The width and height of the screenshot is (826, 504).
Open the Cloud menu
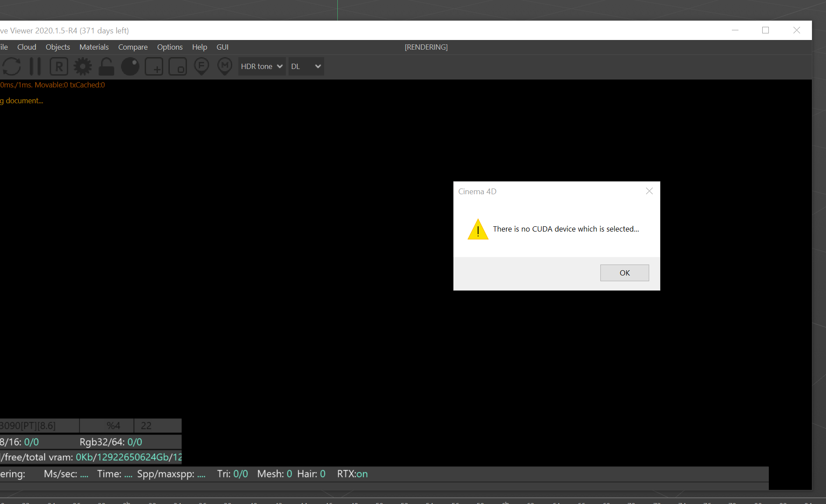pos(27,47)
